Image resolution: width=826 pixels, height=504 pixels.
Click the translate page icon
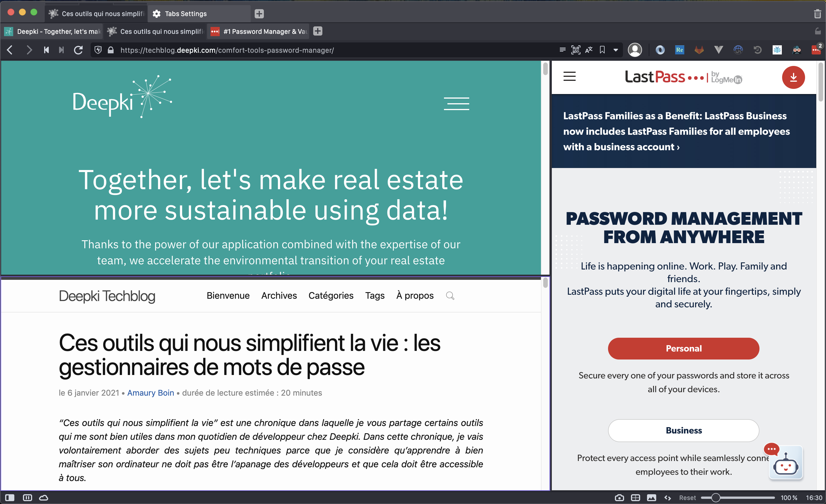pyautogui.click(x=589, y=50)
